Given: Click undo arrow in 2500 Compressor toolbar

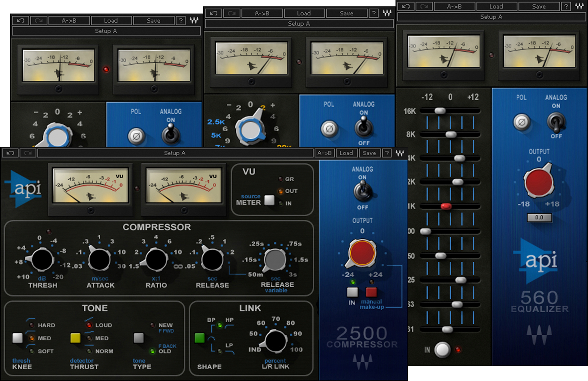Looking at the screenshot, I should (x=10, y=153).
